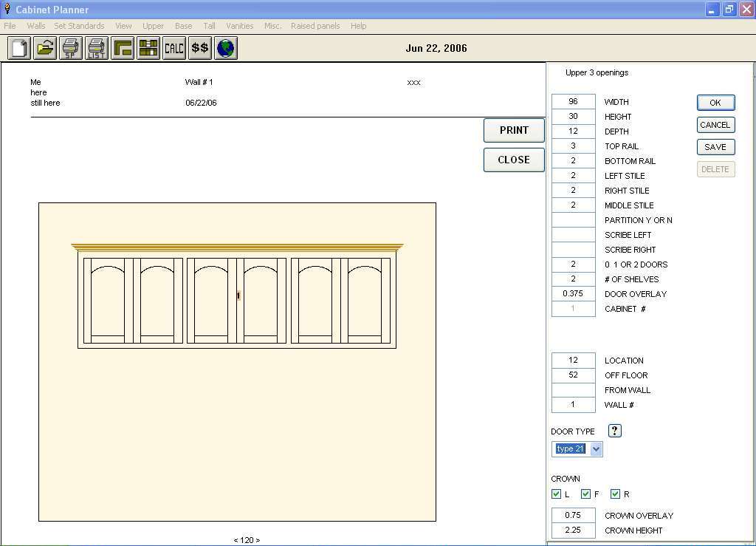Click the cabinet grid toolbar icon
The width and height of the screenshot is (756, 546).
[148, 48]
